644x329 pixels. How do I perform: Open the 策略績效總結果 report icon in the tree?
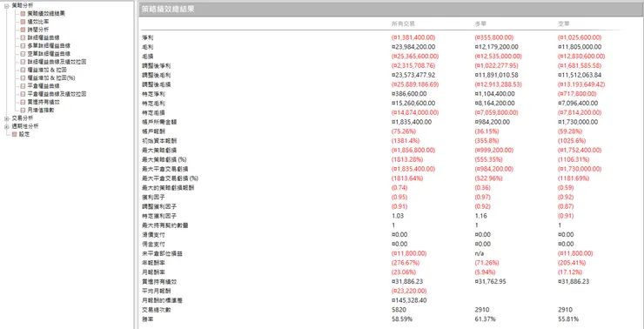point(23,14)
